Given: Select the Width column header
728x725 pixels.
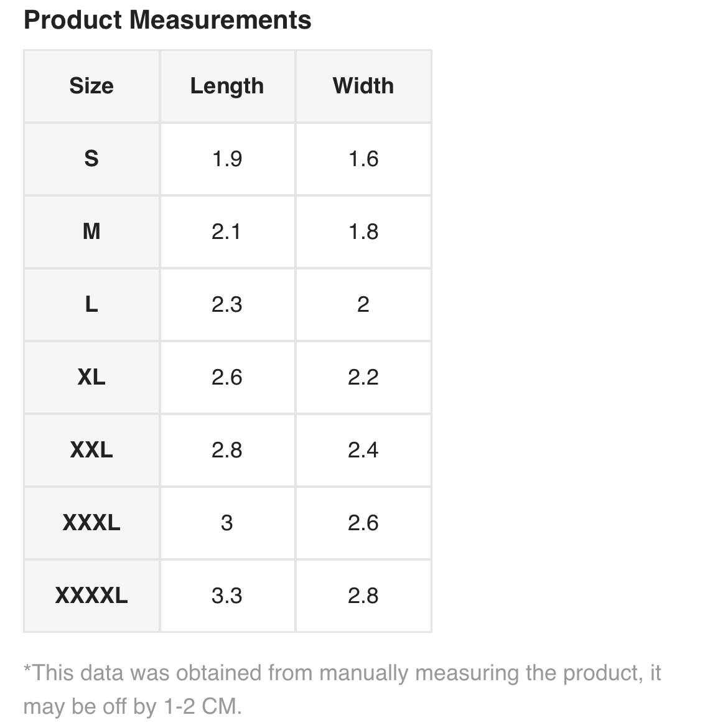Looking at the screenshot, I should (x=363, y=86).
